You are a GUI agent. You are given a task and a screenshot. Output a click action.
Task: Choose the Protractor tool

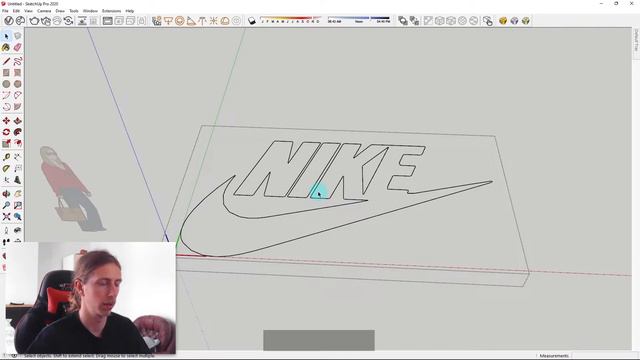click(x=6, y=169)
